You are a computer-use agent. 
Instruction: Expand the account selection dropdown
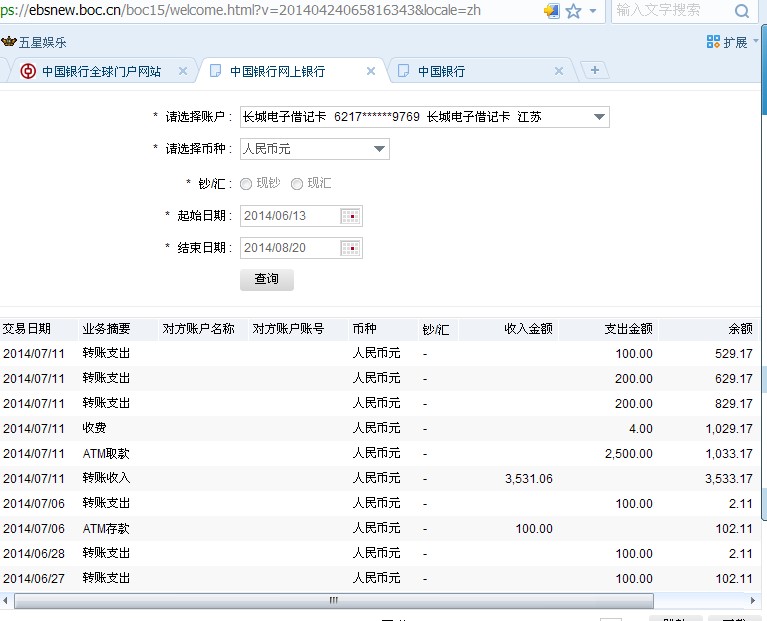tap(598, 117)
